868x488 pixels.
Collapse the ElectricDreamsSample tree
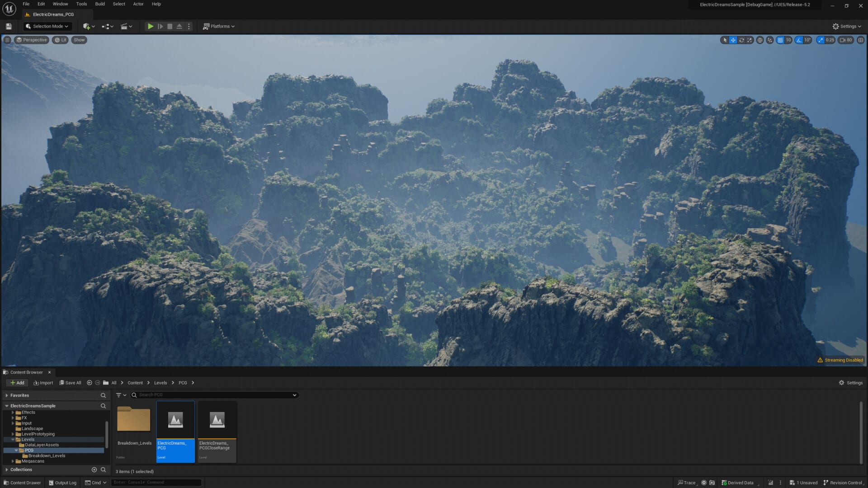7,406
